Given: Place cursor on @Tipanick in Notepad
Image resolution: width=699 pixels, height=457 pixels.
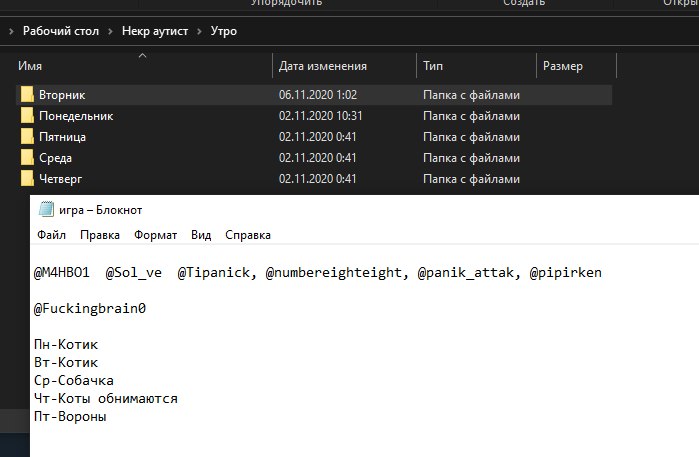Looking at the screenshot, I should pyautogui.click(x=214, y=272).
